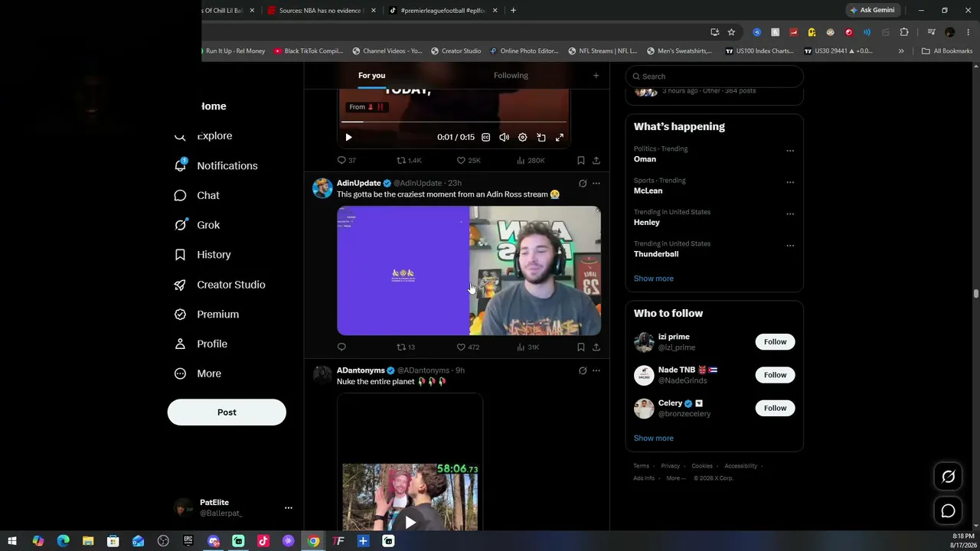Bookmark this page with the star icon
980x551 pixels.
pos(731,32)
